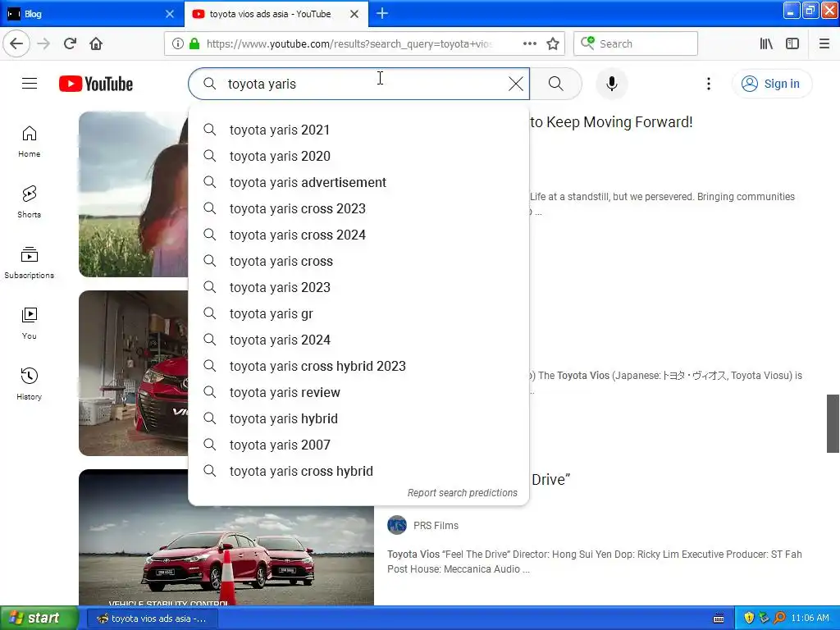Click the YouTube logo
The width and height of the screenshot is (840, 630).
[96, 84]
